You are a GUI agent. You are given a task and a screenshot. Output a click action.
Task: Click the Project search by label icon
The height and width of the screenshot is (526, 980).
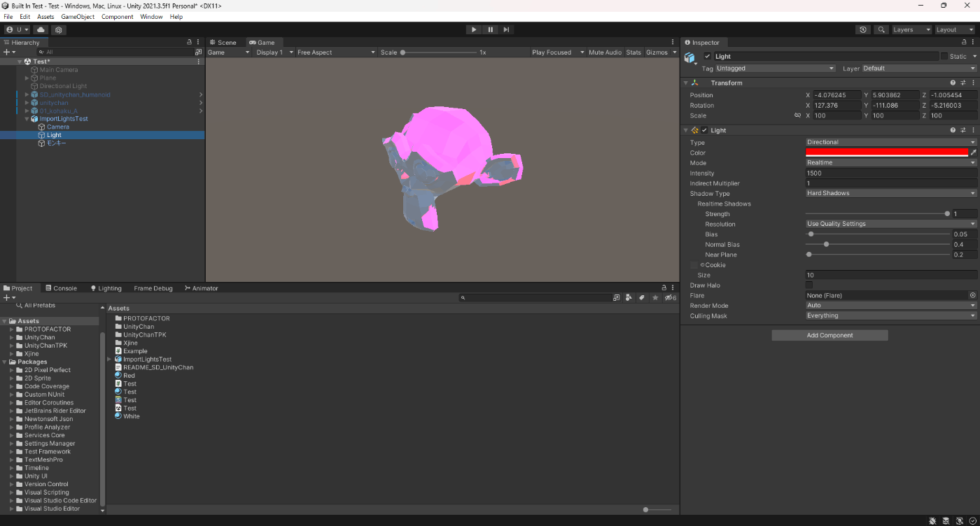641,297
